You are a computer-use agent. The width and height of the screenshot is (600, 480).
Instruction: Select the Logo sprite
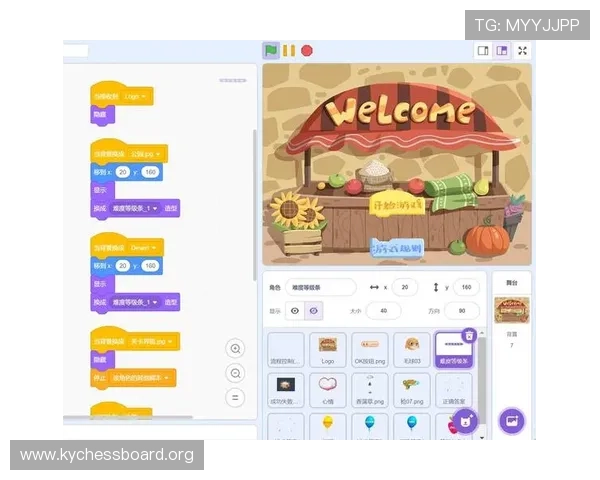pos(328,349)
